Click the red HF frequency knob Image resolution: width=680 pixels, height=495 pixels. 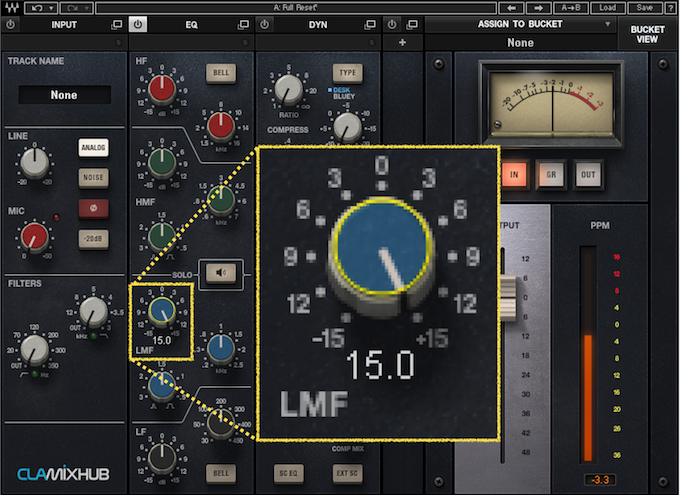221,125
